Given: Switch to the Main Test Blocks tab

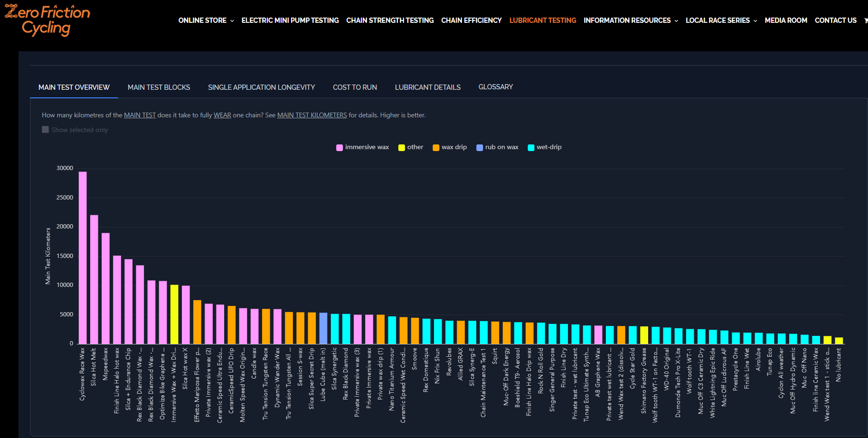Looking at the screenshot, I should pyautogui.click(x=159, y=87).
